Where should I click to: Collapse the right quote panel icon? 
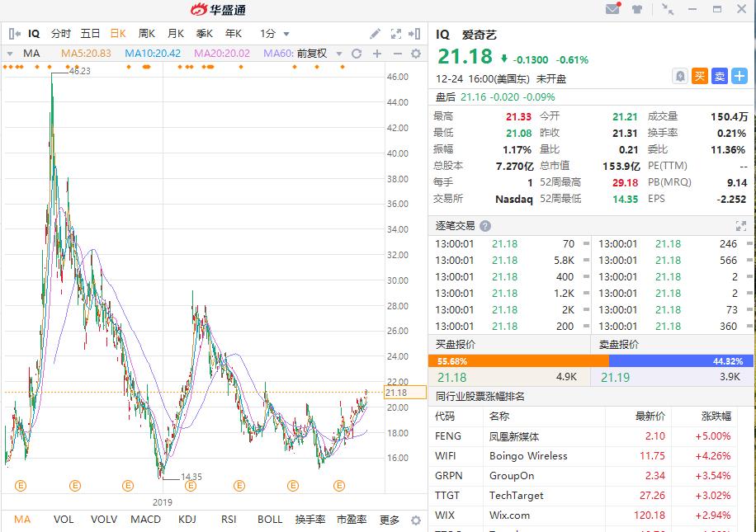tap(414, 34)
